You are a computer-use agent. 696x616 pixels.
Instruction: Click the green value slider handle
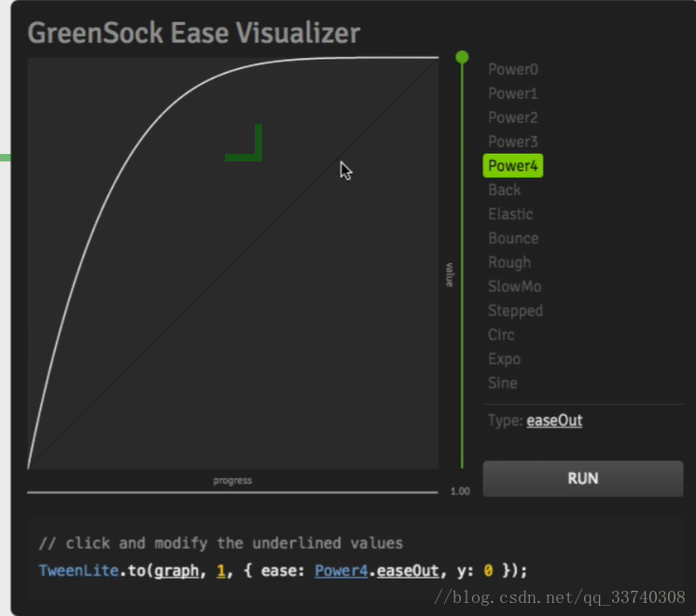coord(462,57)
